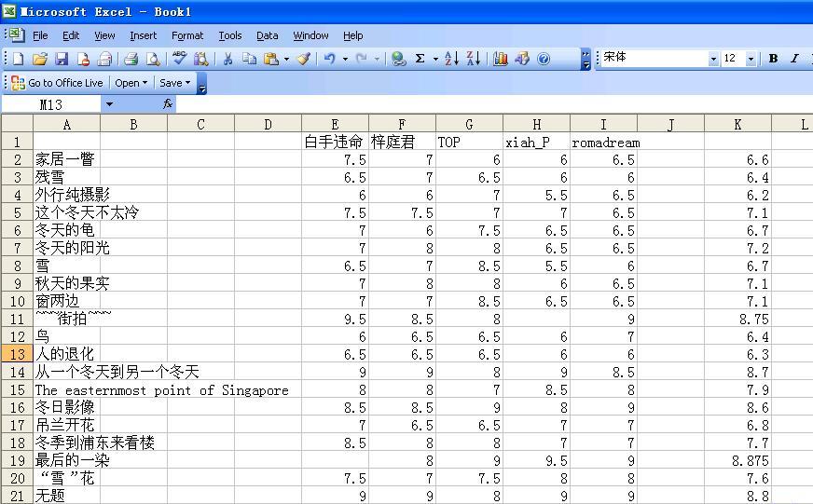Image resolution: width=813 pixels, height=504 pixels.
Task: Click the Cut scissors icon
Action: coord(227,59)
